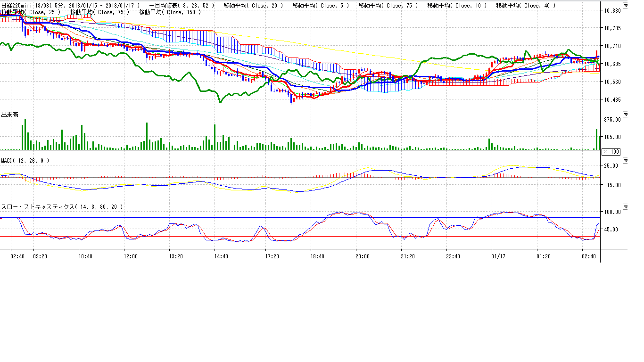The image size is (644, 362).
Task: Expand the 出来高 volume panel menu arrow
Action: (x=626, y=115)
